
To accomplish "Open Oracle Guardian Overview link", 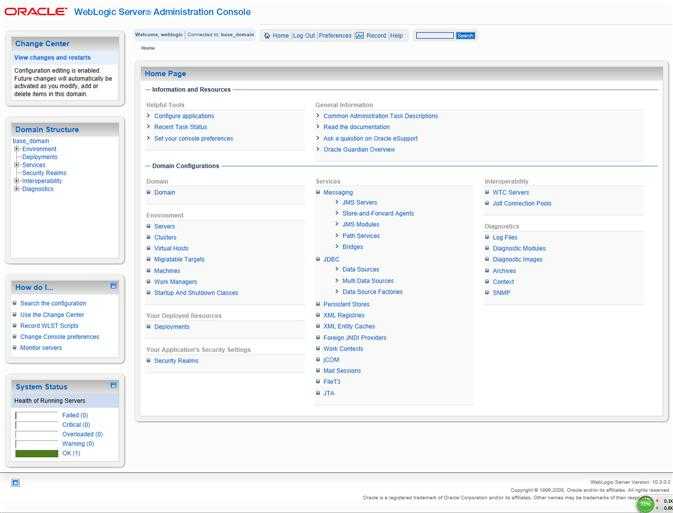I will click(359, 150).
